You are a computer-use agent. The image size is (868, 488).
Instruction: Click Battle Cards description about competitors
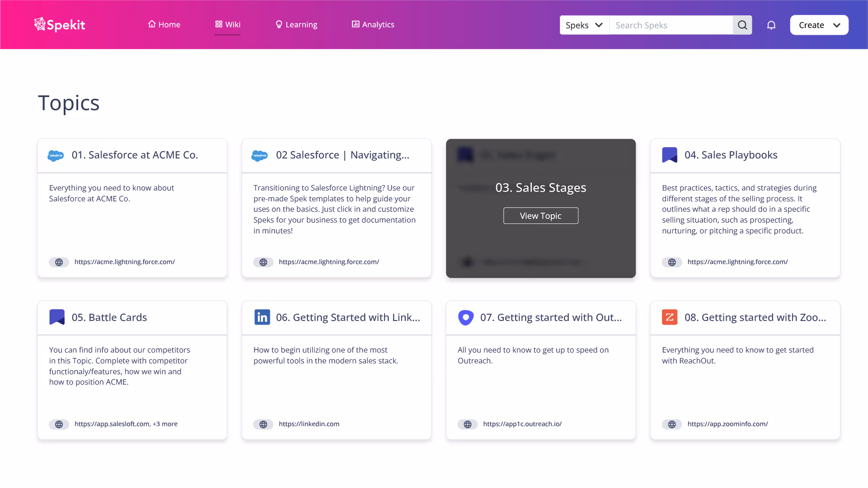(x=120, y=366)
